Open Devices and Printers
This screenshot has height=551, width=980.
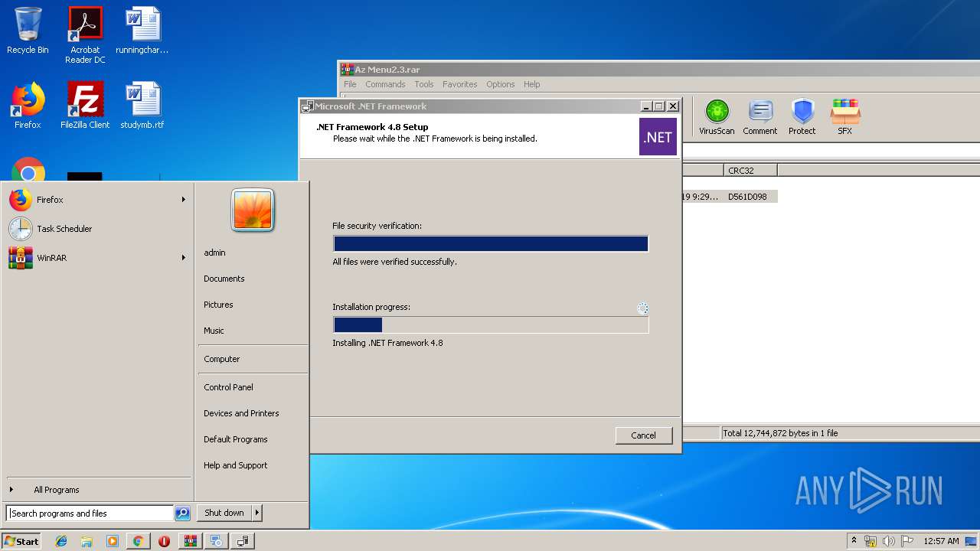pyautogui.click(x=241, y=413)
